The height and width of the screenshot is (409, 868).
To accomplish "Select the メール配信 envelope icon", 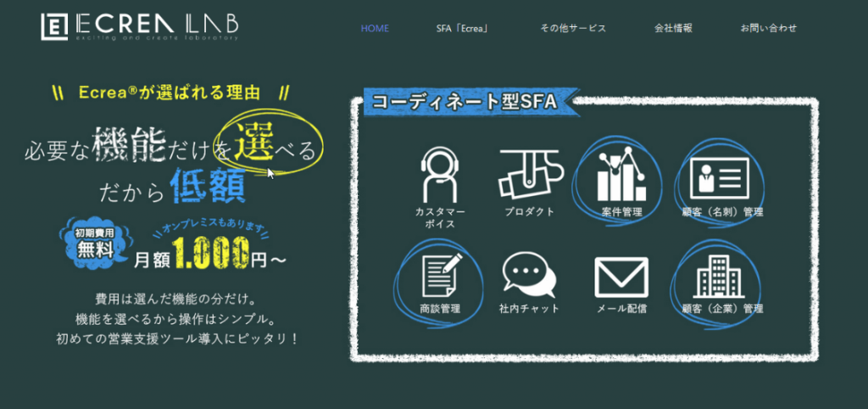I will 621,276.
